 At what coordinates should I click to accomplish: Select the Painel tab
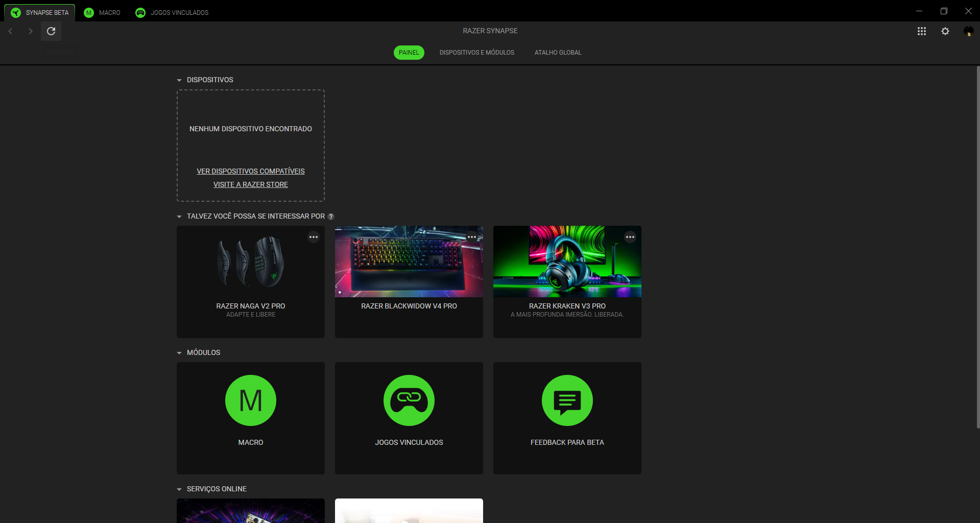click(x=409, y=53)
